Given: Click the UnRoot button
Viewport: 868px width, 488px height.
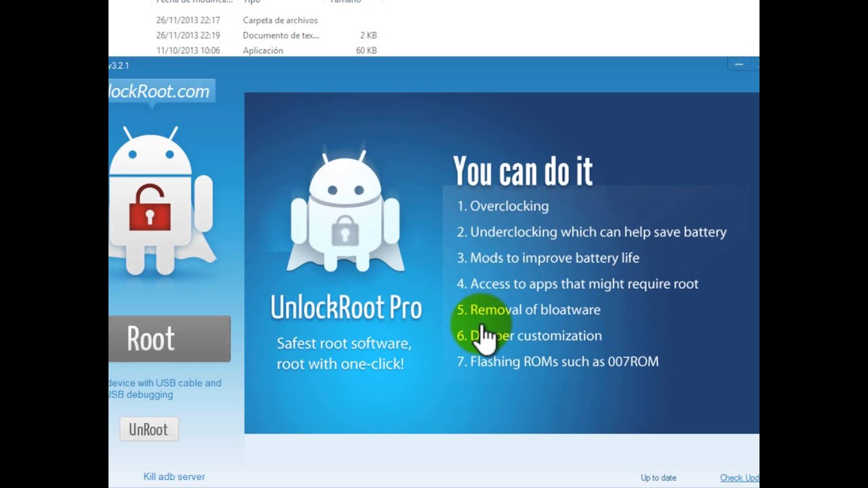Looking at the screenshot, I should click(149, 430).
